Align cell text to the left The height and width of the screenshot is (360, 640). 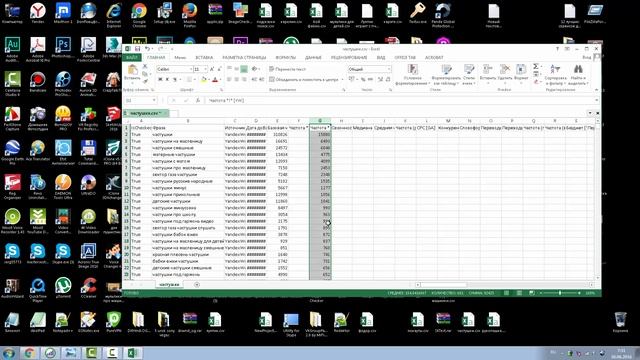229,79
